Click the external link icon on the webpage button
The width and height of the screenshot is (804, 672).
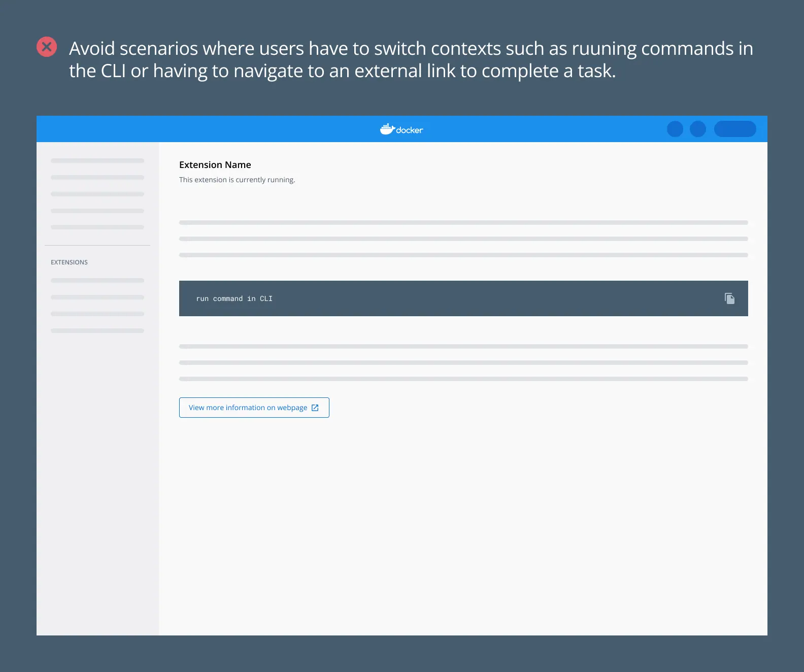315,408
